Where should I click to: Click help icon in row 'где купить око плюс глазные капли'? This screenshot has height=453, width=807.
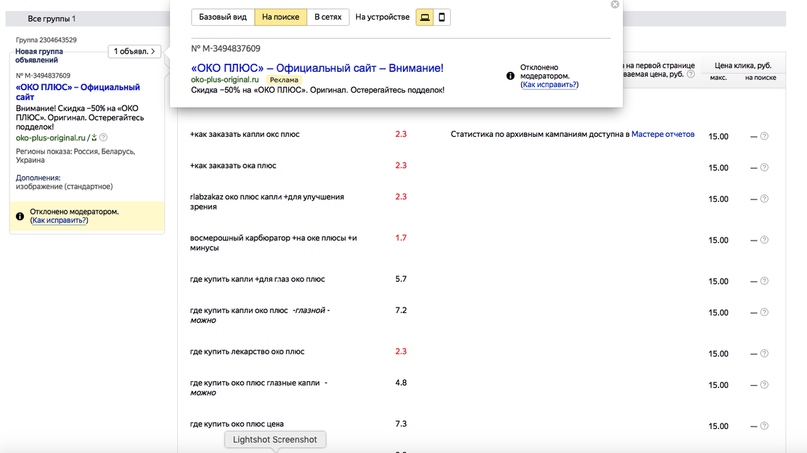click(764, 385)
